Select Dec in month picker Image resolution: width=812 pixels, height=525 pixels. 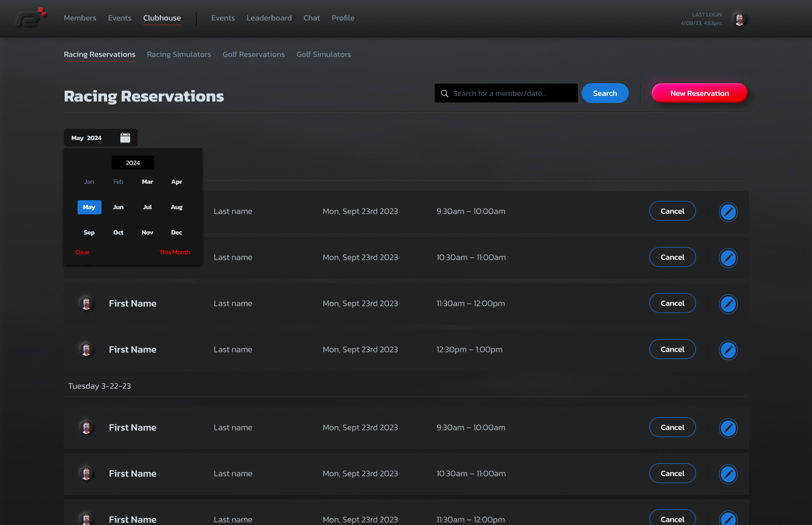tap(177, 233)
